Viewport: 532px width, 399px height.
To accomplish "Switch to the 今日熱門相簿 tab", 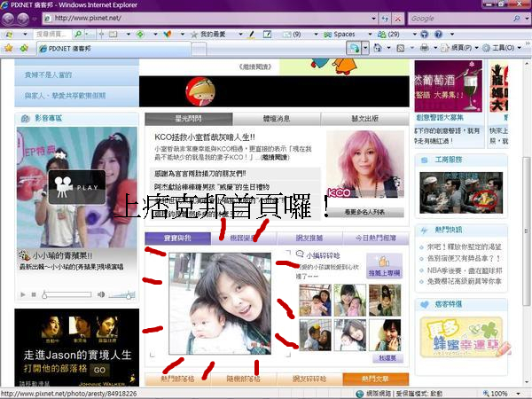I will pos(376,239).
